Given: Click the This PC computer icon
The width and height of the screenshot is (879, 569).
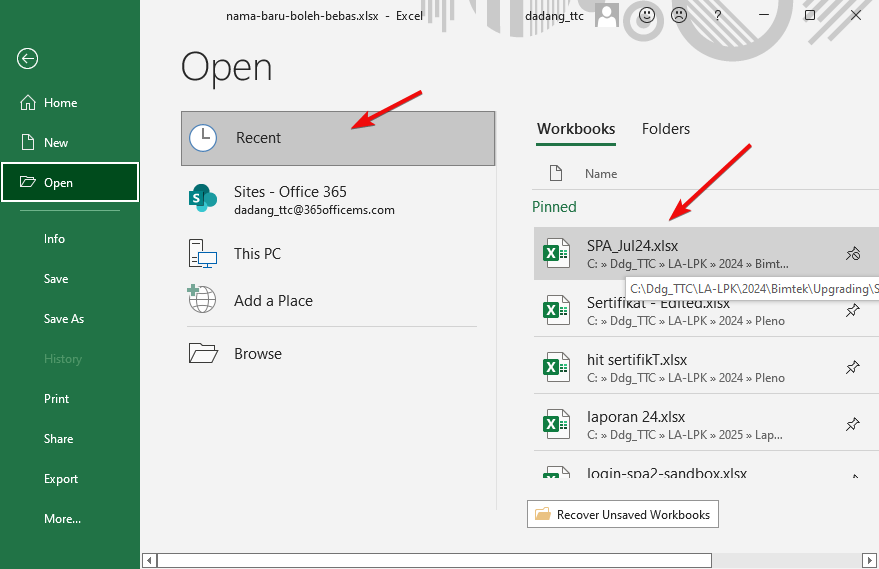Looking at the screenshot, I should click(x=202, y=253).
